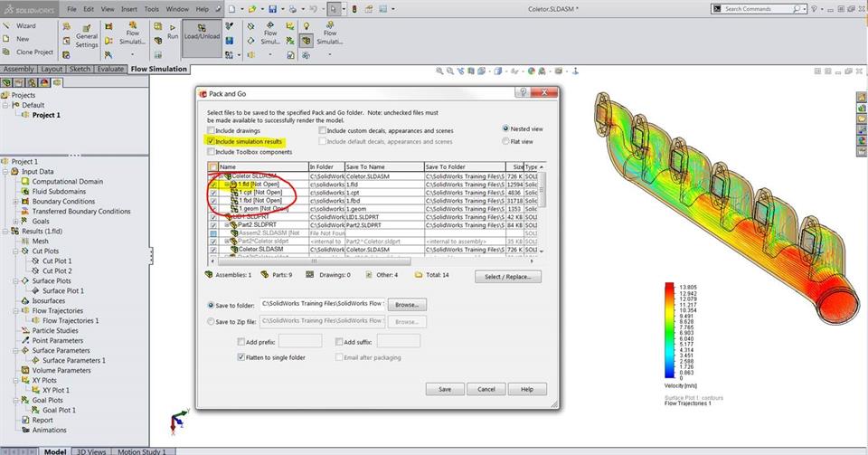
Task: Select the Flat view radio button
Action: coord(505,141)
